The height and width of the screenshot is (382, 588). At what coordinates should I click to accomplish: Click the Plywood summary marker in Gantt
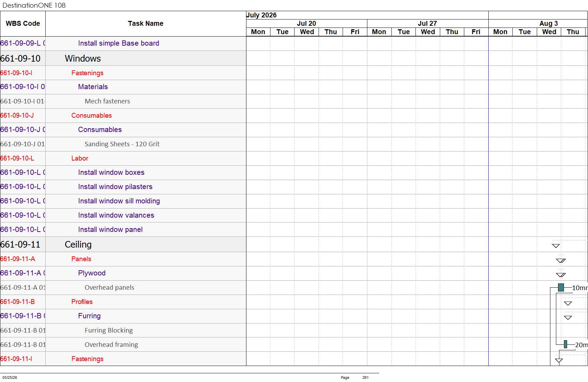[561, 275]
